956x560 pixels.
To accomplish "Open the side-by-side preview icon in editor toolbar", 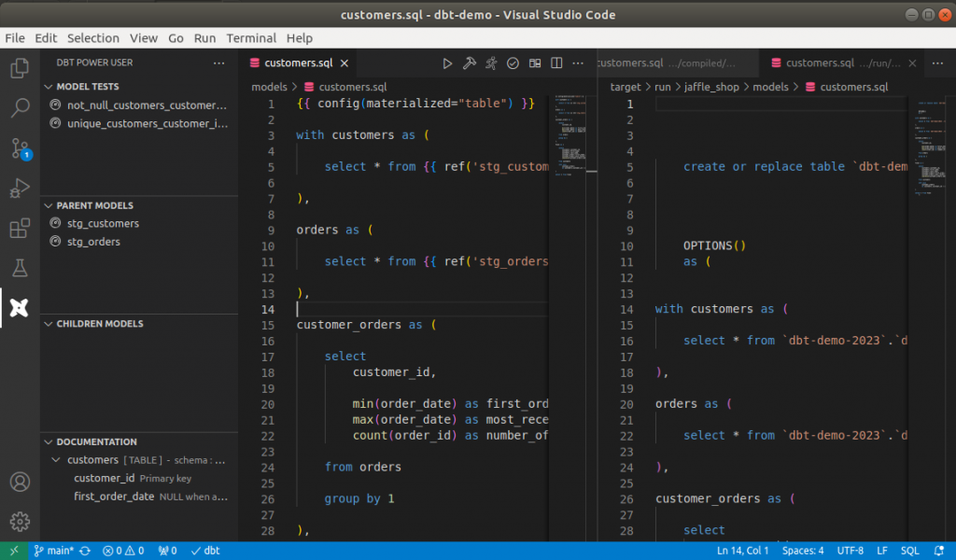I will coord(535,63).
